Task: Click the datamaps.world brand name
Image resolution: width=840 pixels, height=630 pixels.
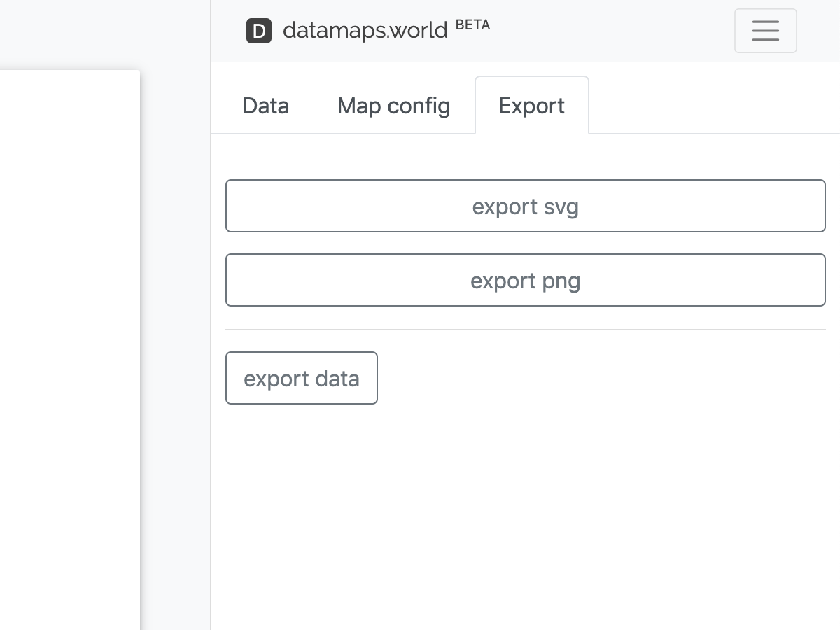Action: click(365, 31)
